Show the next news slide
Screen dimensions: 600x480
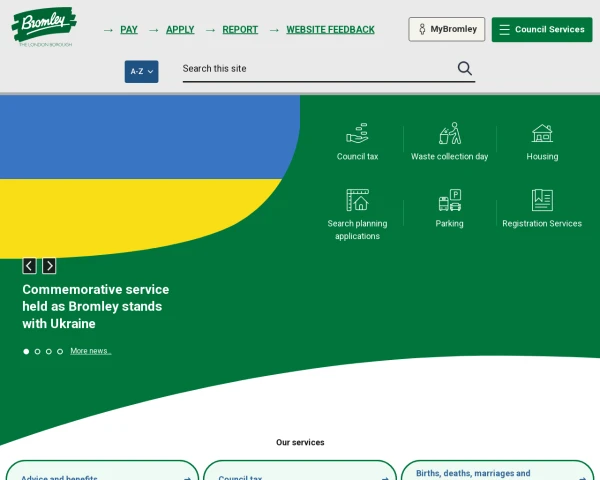click(x=49, y=266)
